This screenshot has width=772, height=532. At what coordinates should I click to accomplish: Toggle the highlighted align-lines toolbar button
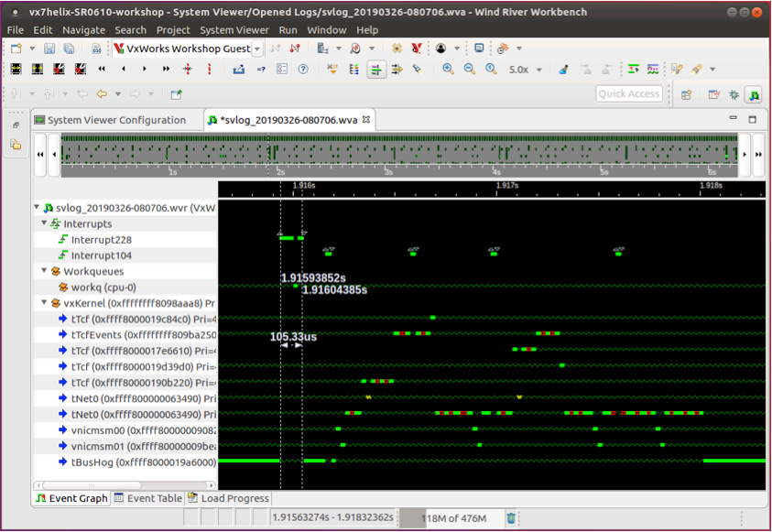tap(376, 70)
